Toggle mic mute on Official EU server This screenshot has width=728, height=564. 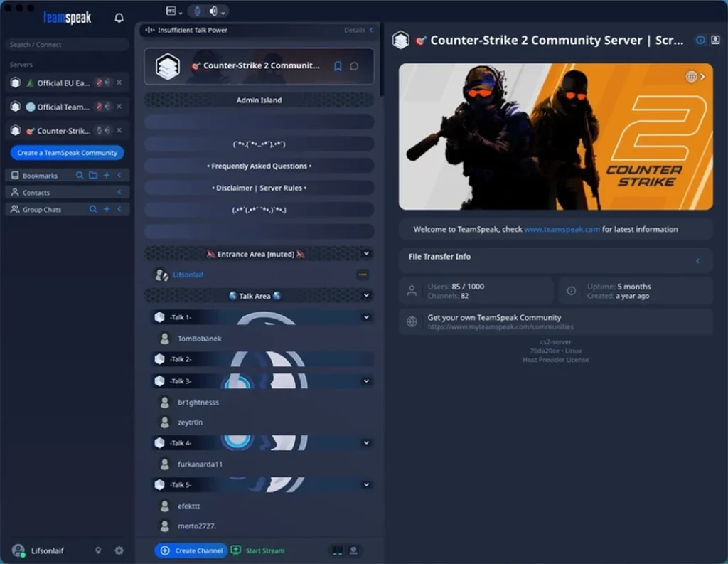coord(99,83)
